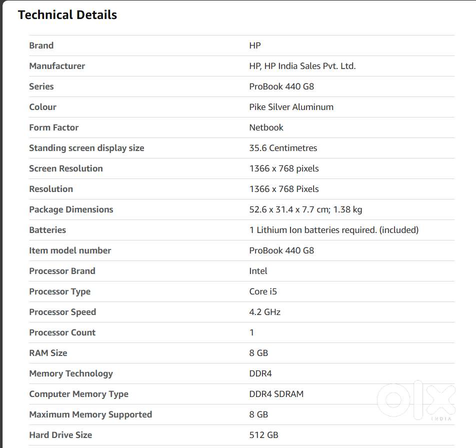Click the Item model number label
This screenshot has width=476, height=448.
pyautogui.click(x=70, y=250)
